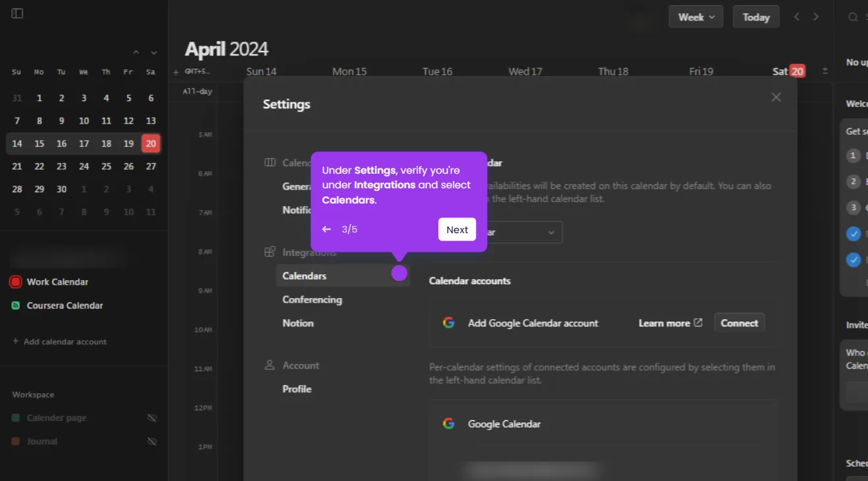Image resolution: width=868 pixels, height=481 pixels.
Task: Click the red Work Calendar color square
Action: coord(15,281)
